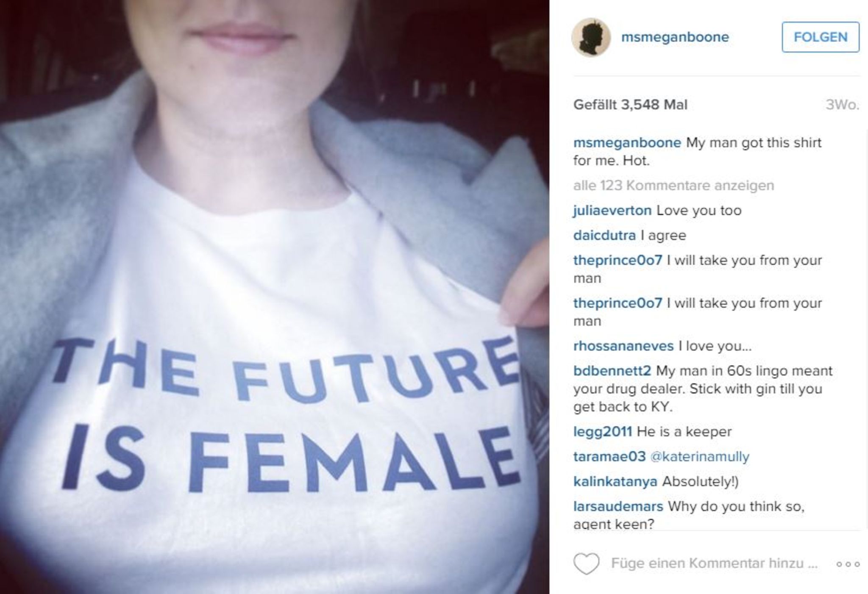
Task: Open kalinkatanya commenter profile
Action: click(x=615, y=482)
